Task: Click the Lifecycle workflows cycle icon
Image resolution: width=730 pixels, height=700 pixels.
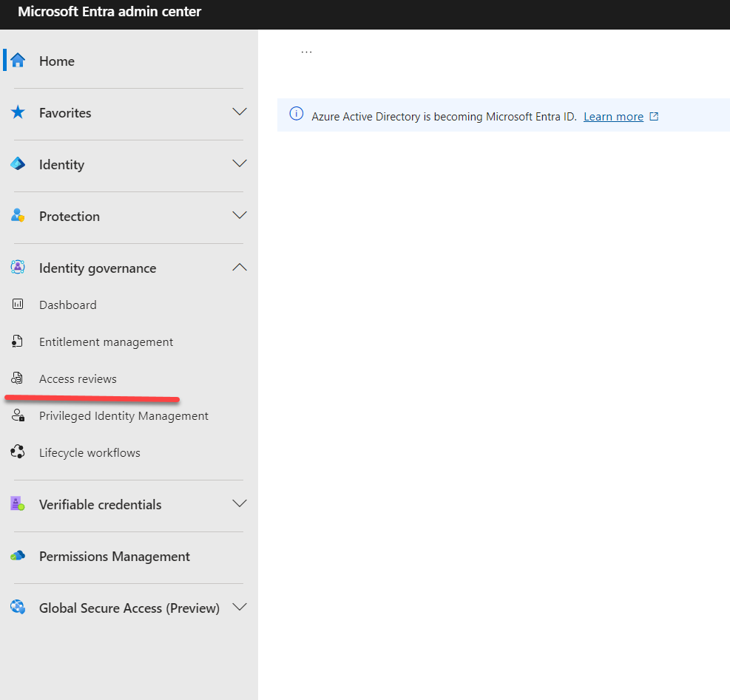Action: [x=16, y=452]
